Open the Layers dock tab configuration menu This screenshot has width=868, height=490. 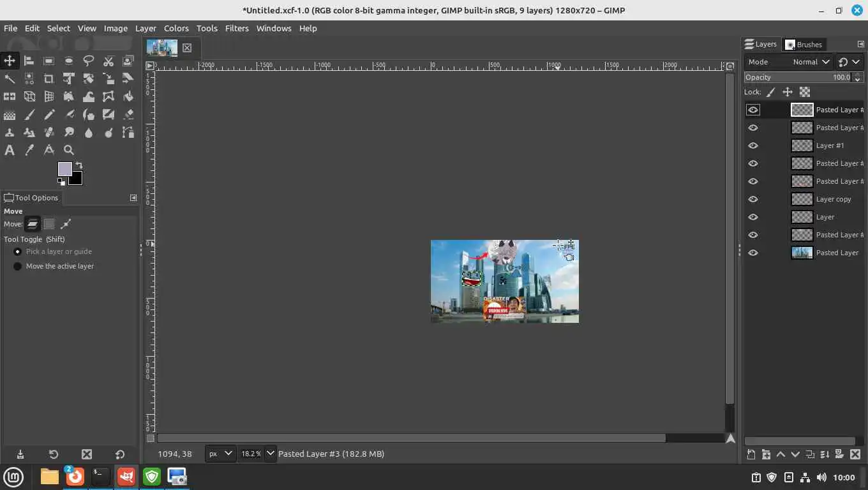[860, 44]
